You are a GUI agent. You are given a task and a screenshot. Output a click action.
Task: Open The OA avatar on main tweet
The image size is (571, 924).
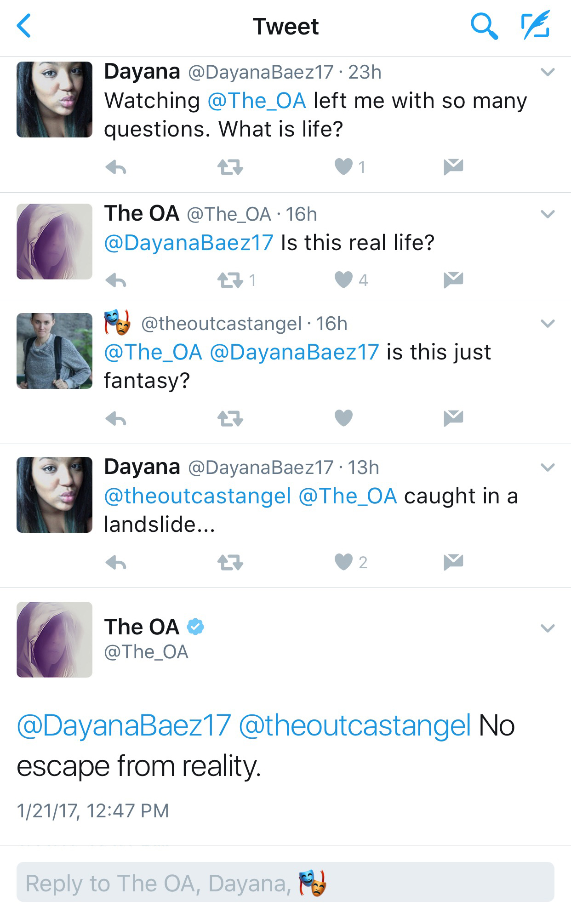click(x=54, y=639)
